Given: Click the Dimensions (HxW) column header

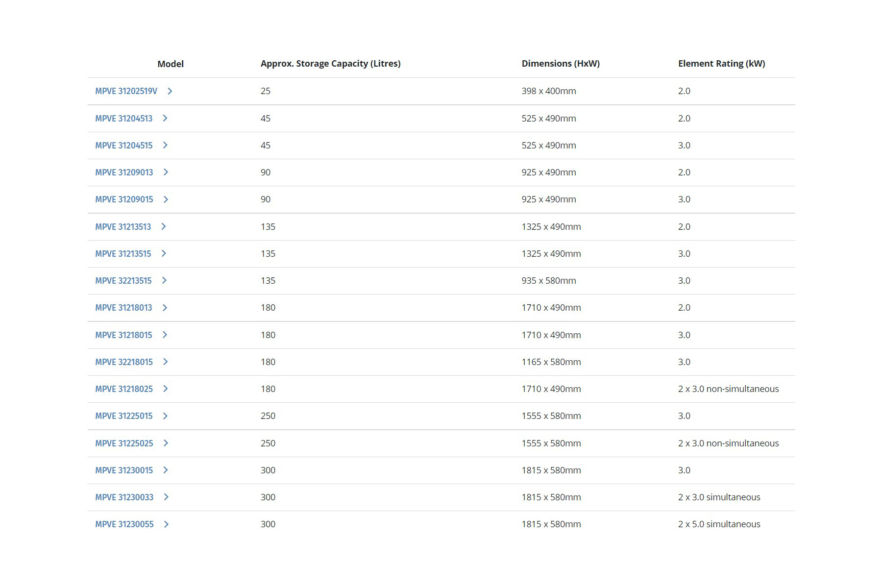Looking at the screenshot, I should [x=561, y=64].
